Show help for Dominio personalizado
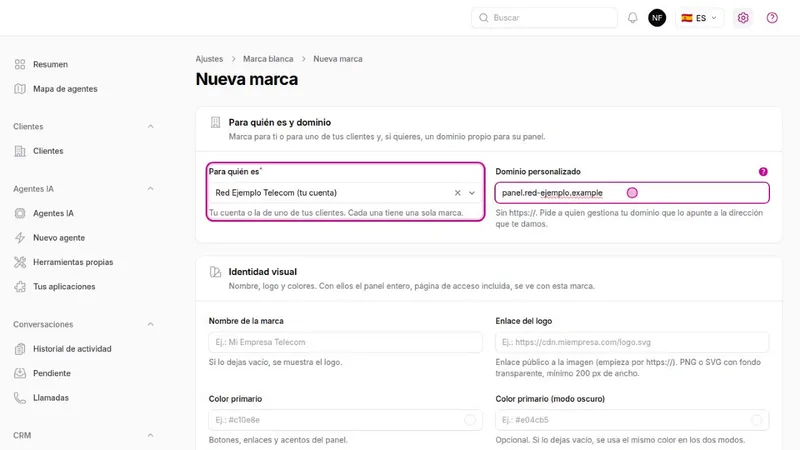The image size is (800, 450). pyautogui.click(x=763, y=172)
